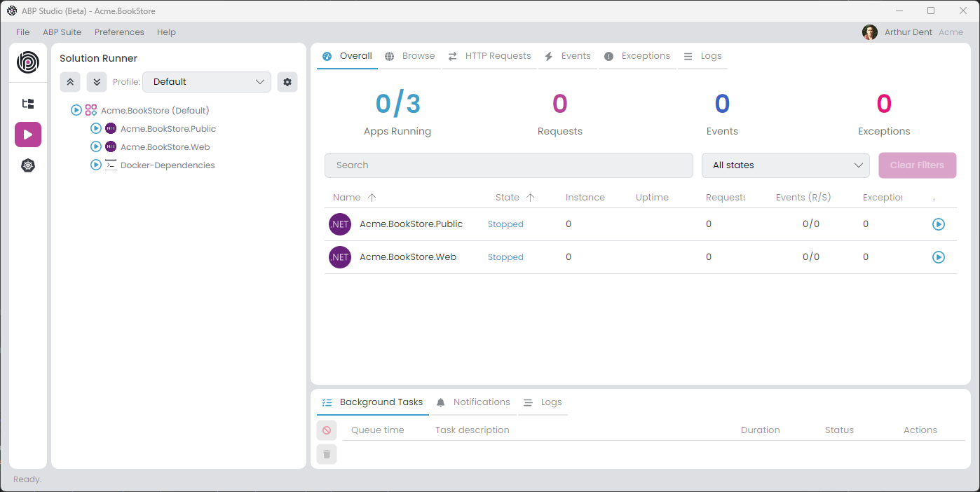Switch to the Overall tab
Viewport: 980px width, 492px height.
[x=347, y=56]
